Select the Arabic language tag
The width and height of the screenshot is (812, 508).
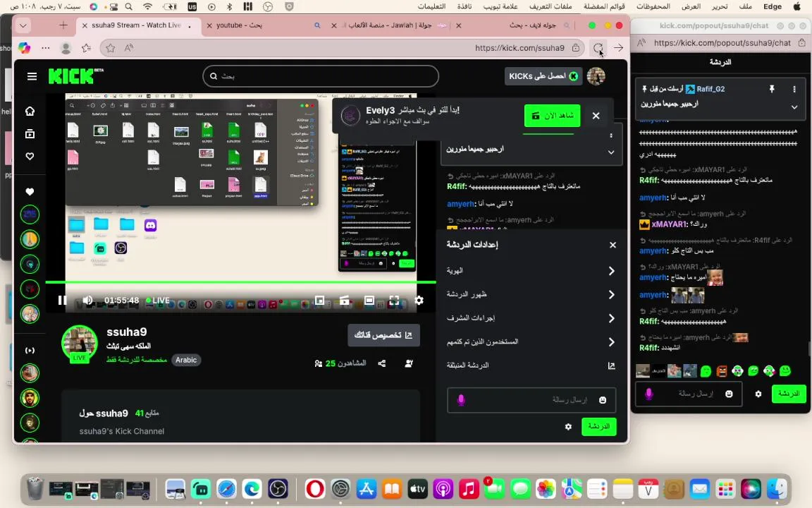point(186,360)
